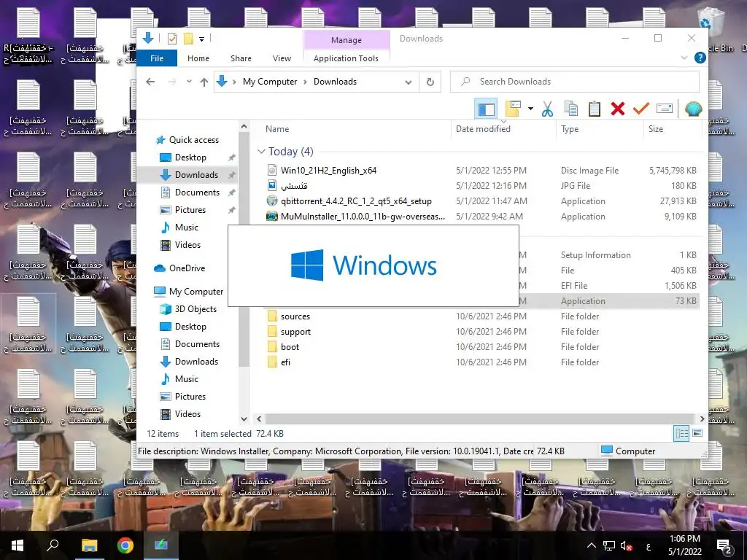
Task: Toggle the navigation pane toolbar button
Action: pos(486,109)
